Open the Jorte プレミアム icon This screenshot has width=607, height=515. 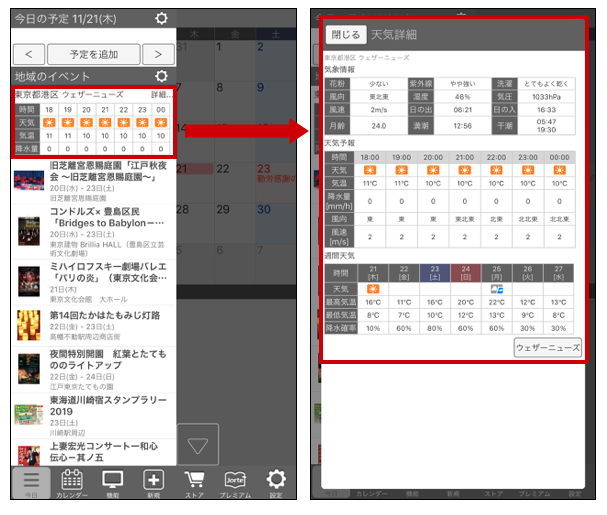click(x=236, y=483)
